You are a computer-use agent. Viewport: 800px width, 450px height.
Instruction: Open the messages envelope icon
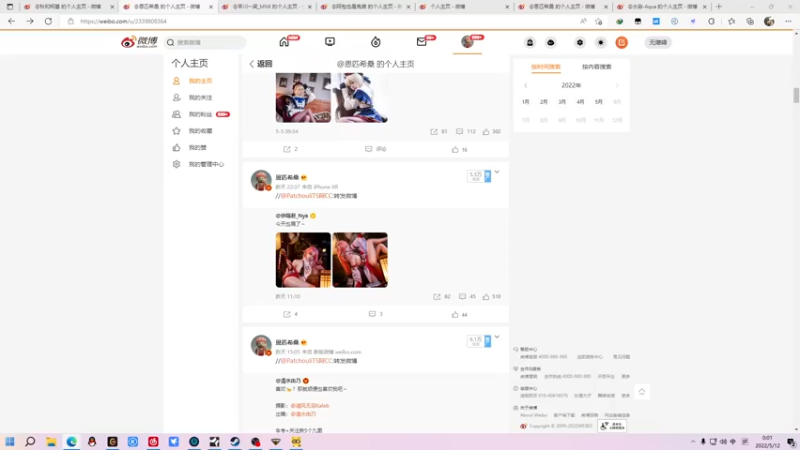click(x=421, y=42)
